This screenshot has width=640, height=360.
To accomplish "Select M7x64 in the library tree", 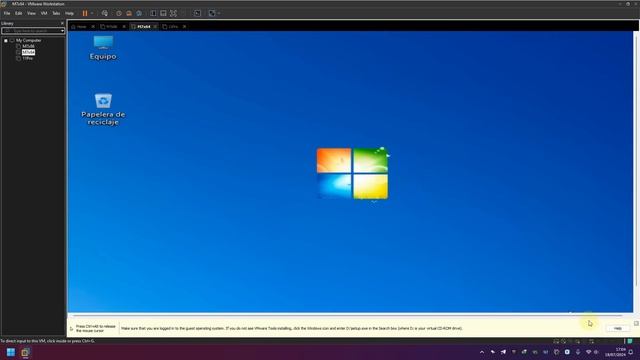I will [28, 52].
